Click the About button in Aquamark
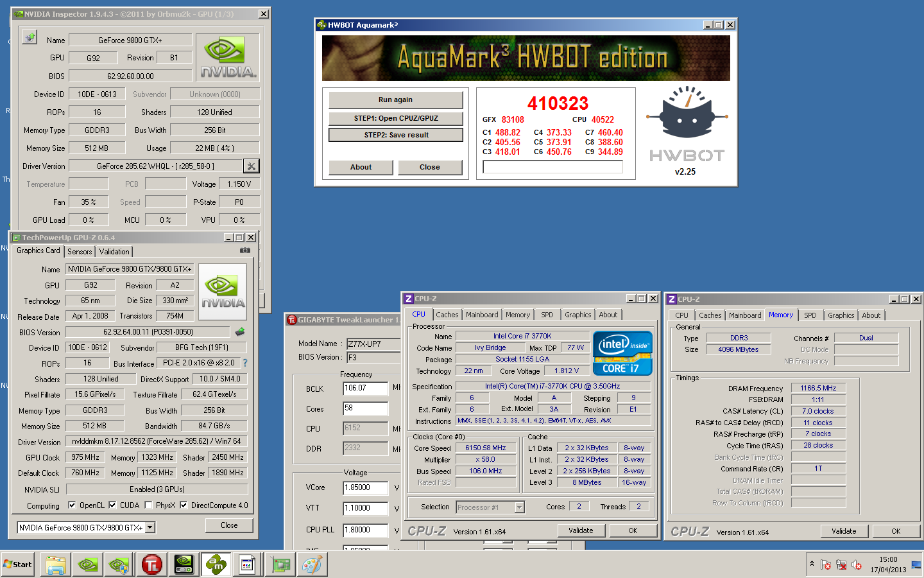 click(361, 167)
